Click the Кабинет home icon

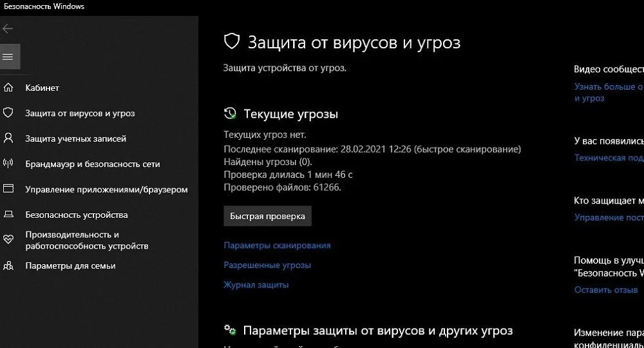(x=8, y=88)
